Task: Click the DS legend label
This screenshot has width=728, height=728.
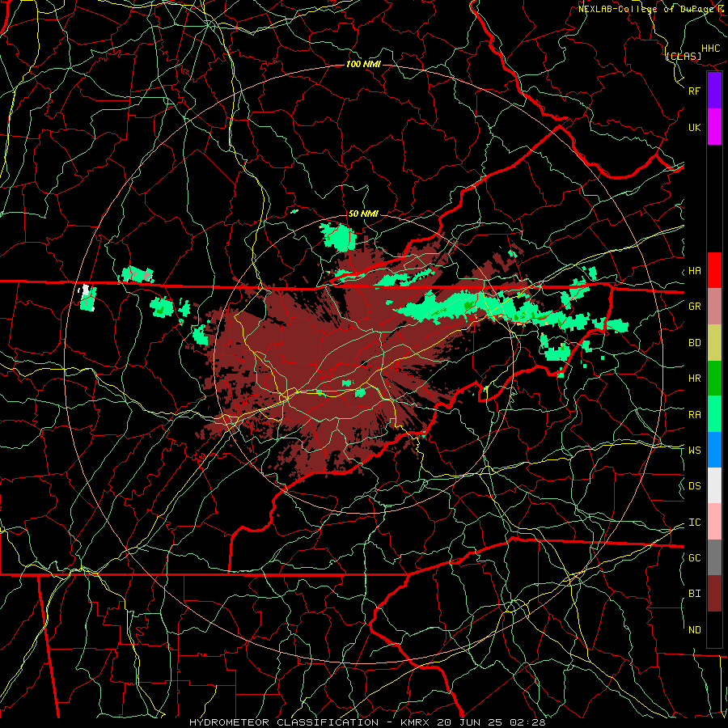Action: tap(695, 485)
